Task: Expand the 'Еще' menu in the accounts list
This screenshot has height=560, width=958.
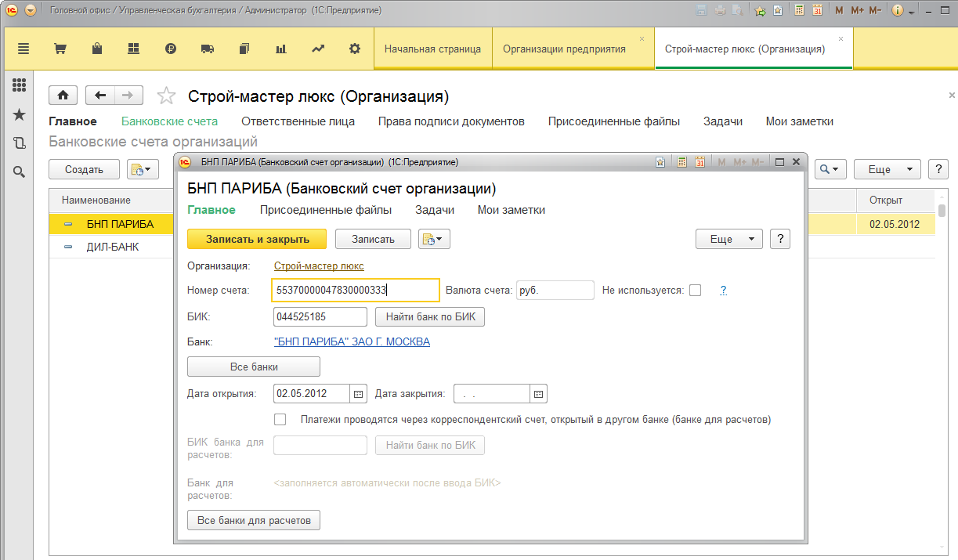Action: [887, 169]
